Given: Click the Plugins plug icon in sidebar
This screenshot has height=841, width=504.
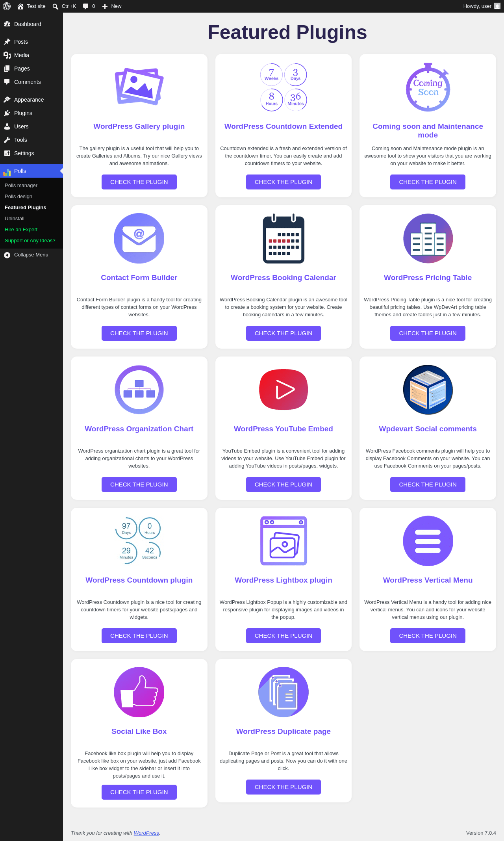Looking at the screenshot, I should click(x=7, y=113).
